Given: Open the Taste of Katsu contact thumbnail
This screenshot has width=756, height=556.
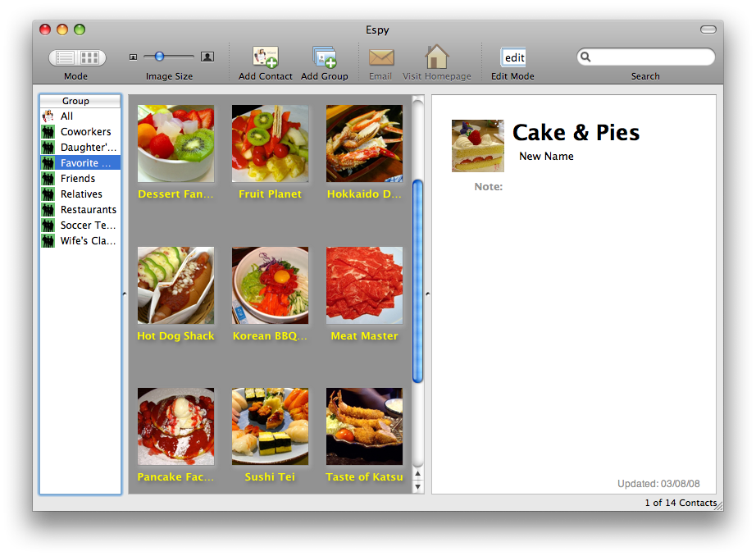Looking at the screenshot, I should (x=365, y=426).
